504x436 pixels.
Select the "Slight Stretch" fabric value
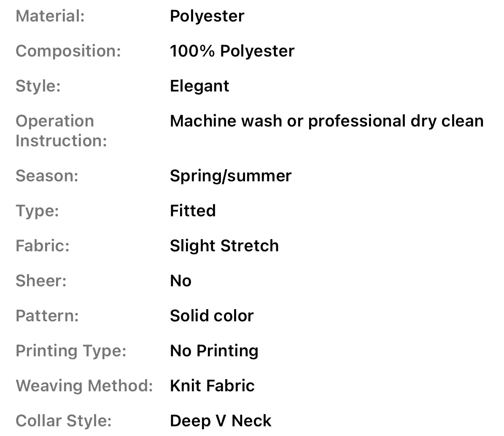click(224, 246)
